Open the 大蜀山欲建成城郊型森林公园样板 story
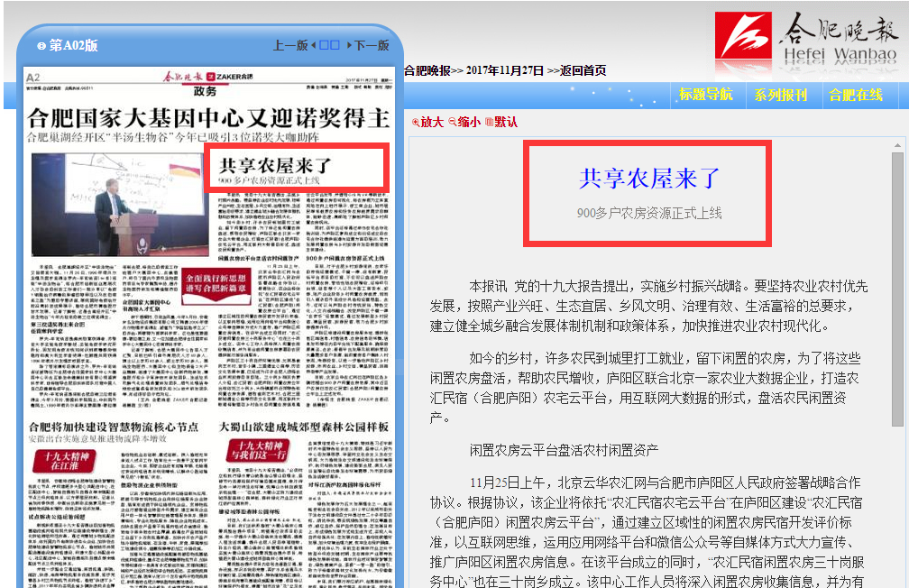This screenshot has height=588, width=909. (x=304, y=427)
